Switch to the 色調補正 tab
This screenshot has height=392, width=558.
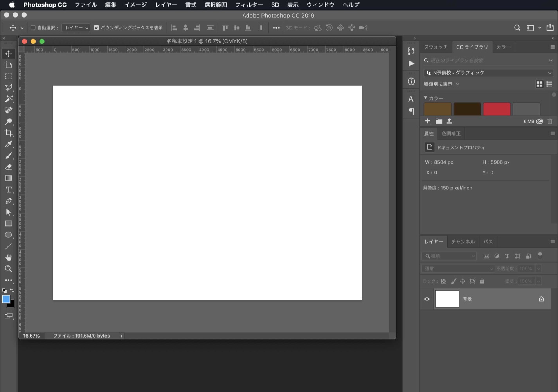(x=451, y=134)
